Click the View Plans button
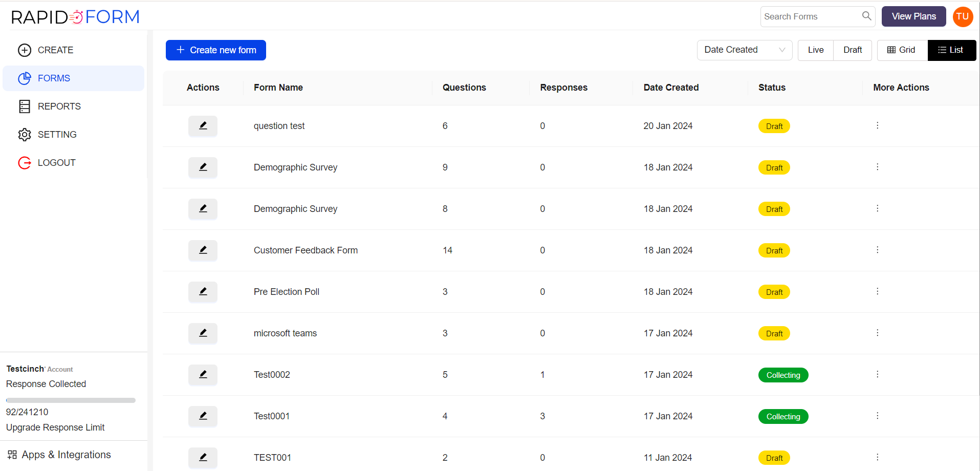The height and width of the screenshot is (471, 980). (913, 16)
